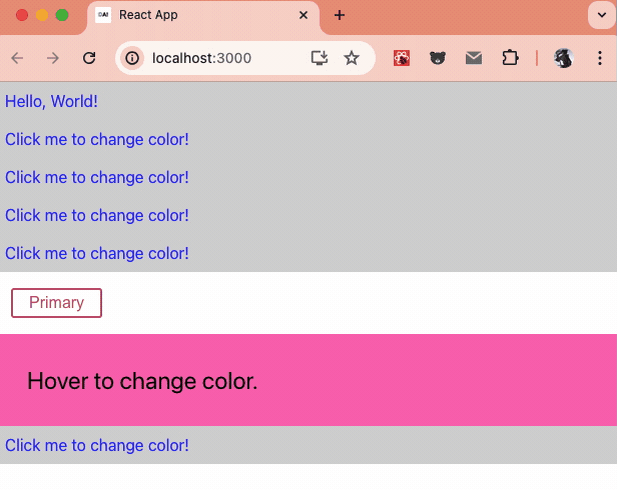Open the red paw extension icon
617x490 pixels.
tap(402, 58)
